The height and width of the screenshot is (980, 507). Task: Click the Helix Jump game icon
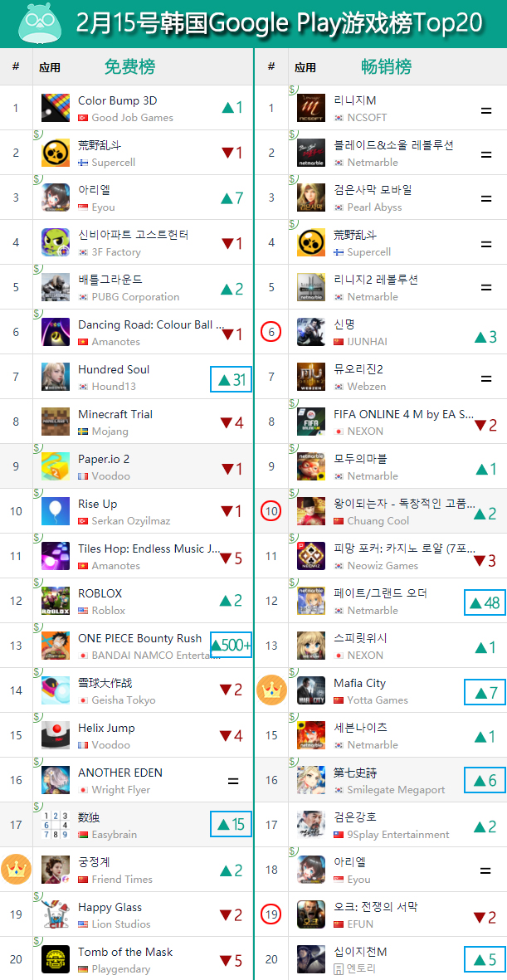[x=56, y=736]
